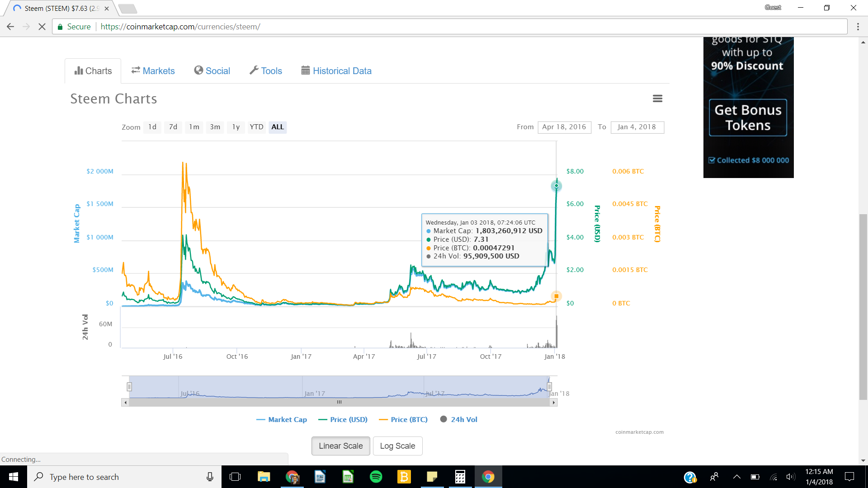Image resolution: width=868 pixels, height=488 pixels.
Task: Toggle Price (USD) series in legend
Action: [343, 419]
